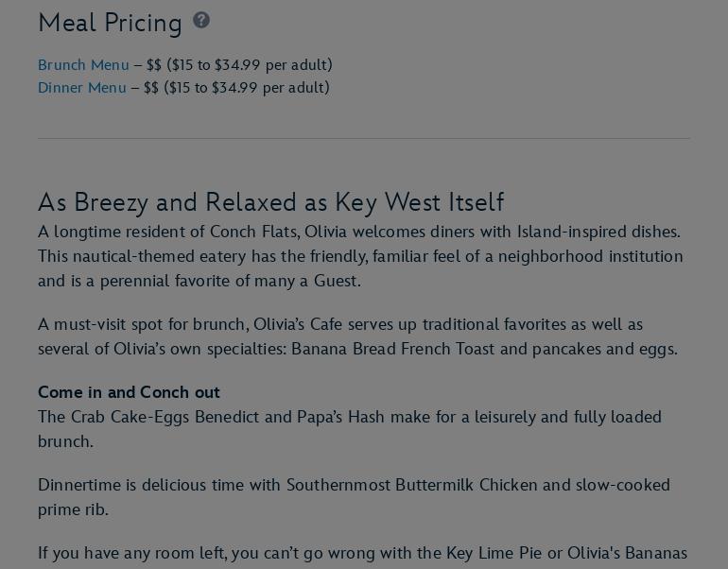Open the Brunch Menu link

83,65
